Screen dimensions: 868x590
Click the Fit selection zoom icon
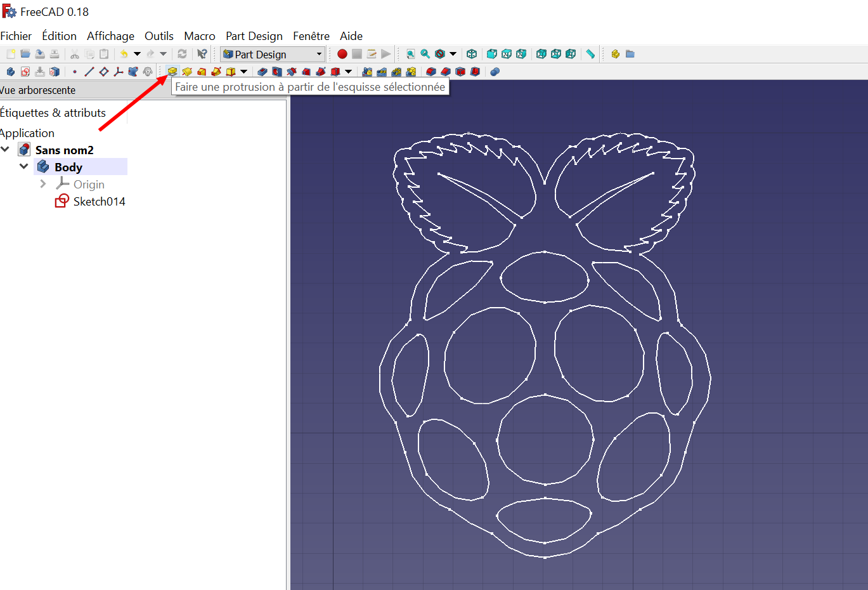(x=425, y=54)
